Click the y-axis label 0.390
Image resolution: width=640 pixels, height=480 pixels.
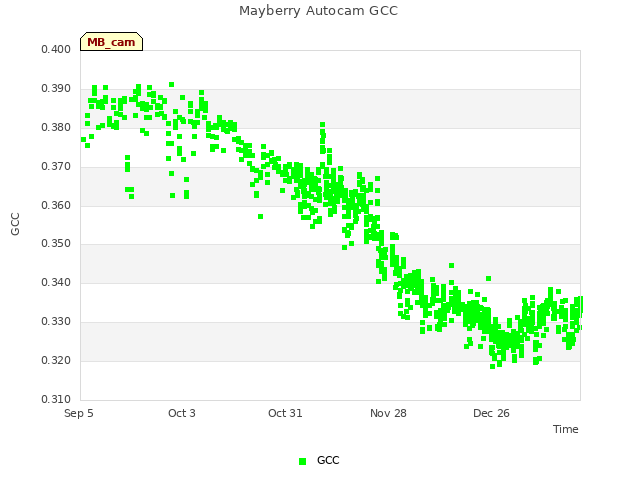[56, 89]
